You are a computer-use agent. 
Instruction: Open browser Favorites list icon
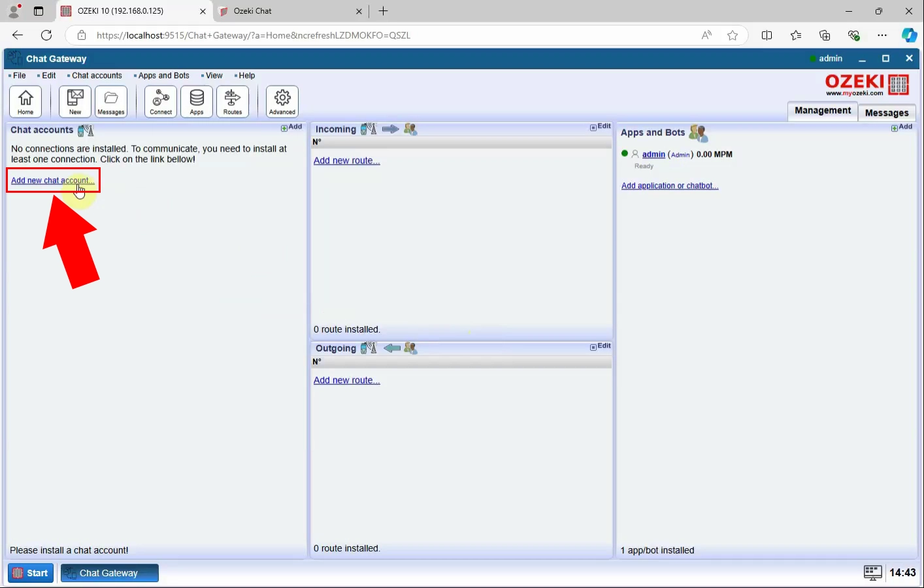point(796,35)
